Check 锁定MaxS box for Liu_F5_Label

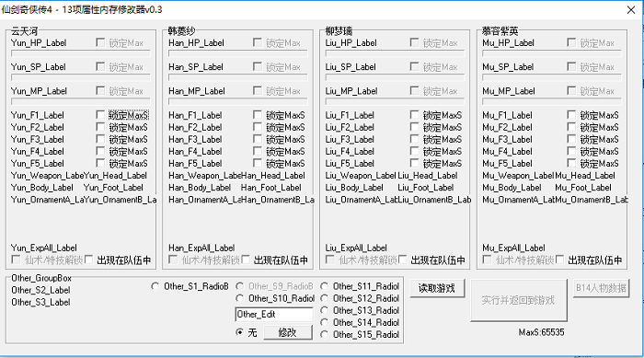click(x=414, y=163)
